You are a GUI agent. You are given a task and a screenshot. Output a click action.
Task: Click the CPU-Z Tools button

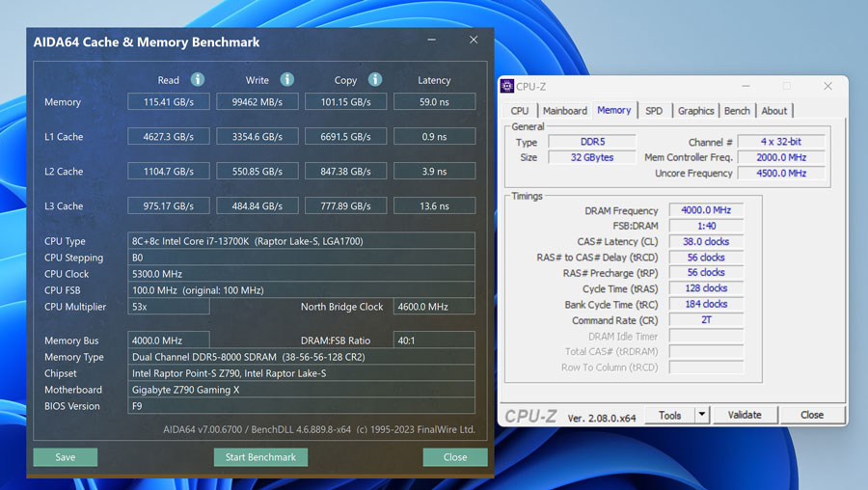(670, 415)
